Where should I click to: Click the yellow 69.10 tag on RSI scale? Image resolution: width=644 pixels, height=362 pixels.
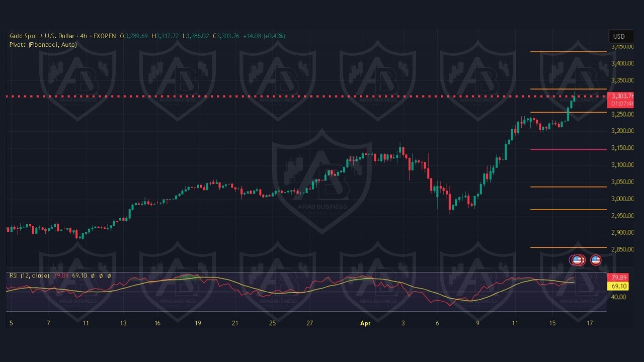[x=617, y=286]
